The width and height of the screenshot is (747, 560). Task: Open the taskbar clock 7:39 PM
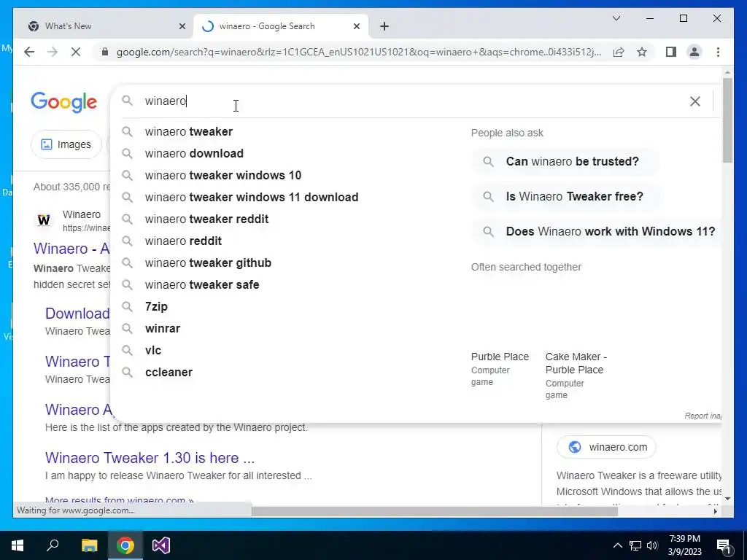(684, 545)
